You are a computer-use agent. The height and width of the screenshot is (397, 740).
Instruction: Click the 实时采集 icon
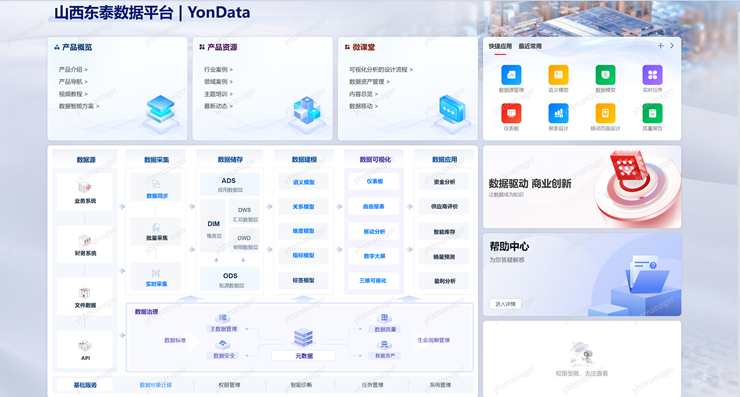(156, 273)
